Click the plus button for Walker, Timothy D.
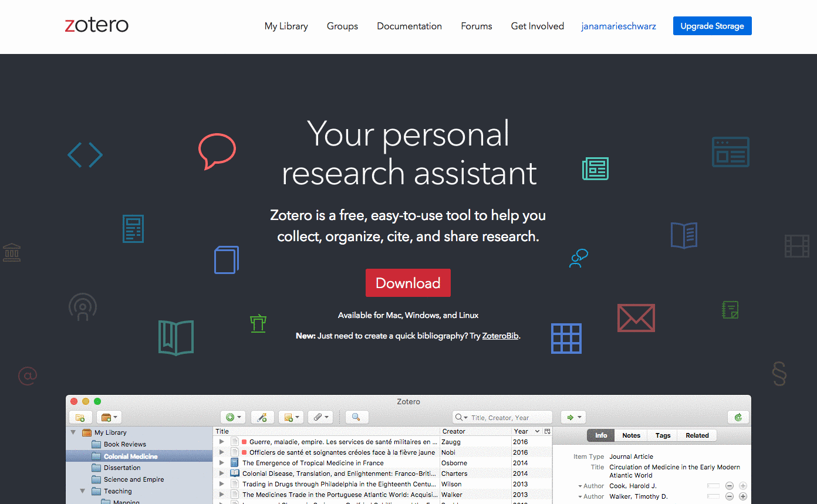 pos(743,496)
